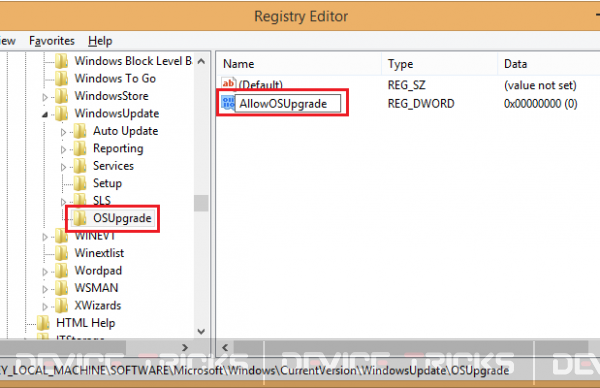
Task: Click the Type column header
Action: click(x=440, y=64)
